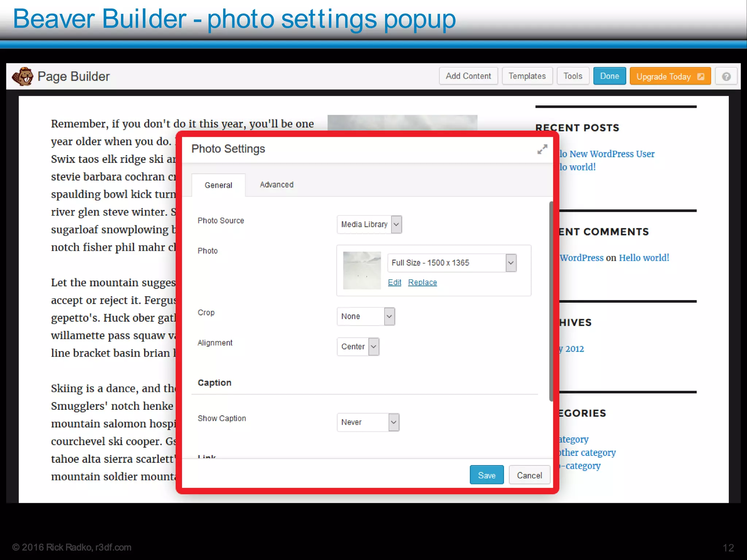Switch to the General tab

[218, 185]
